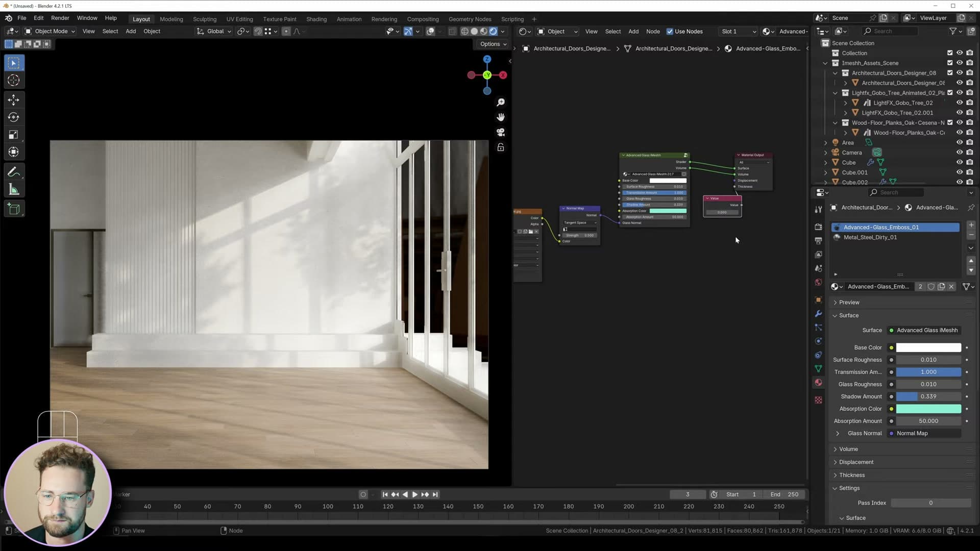Toggle the camera view icon in the viewport
980x551 pixels.
(501, 132)
